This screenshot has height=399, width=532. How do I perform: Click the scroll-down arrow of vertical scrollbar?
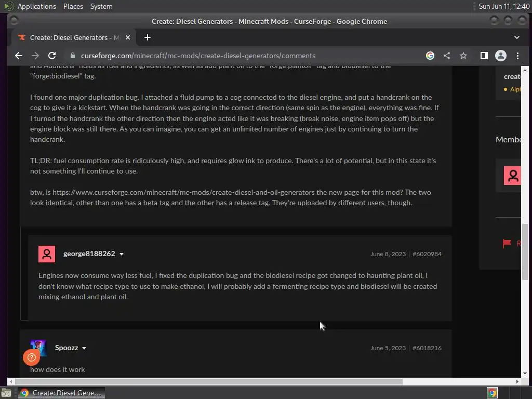click(x=525, y=373)
